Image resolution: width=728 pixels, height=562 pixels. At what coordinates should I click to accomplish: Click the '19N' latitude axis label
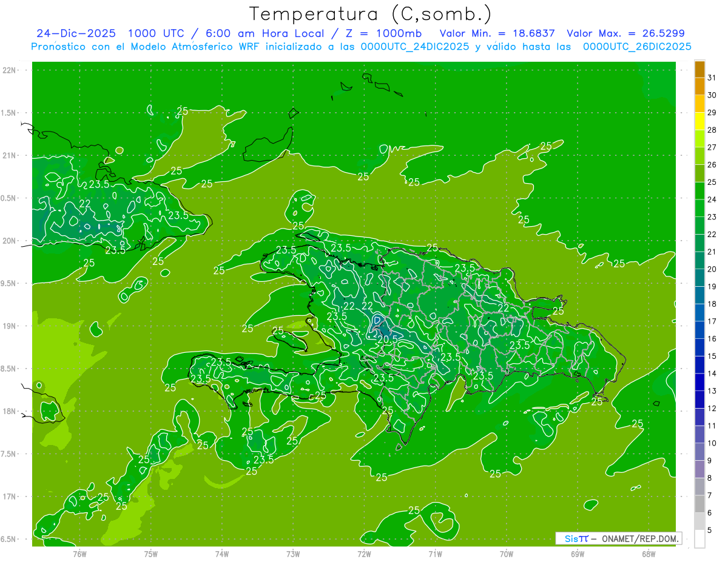[x=9, y=326]
